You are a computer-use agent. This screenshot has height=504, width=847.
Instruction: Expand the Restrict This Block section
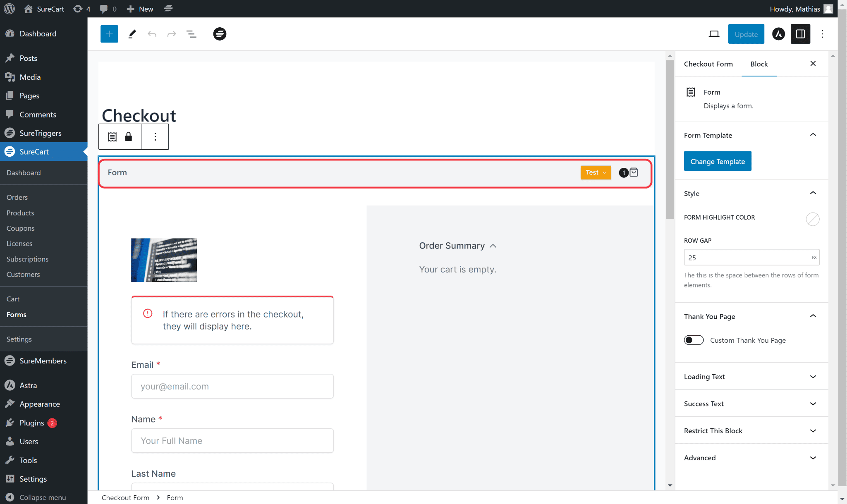point(751,431)
